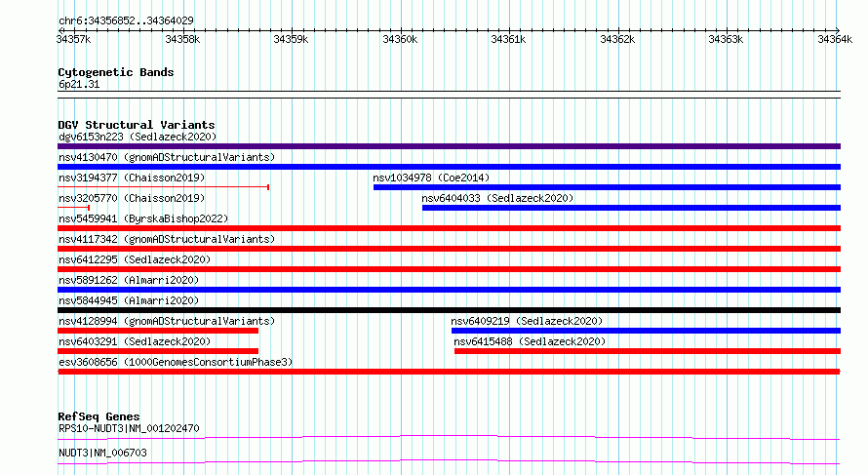Screen dimensions: 868x475
Task: Open nsv3205770 (Chaisson2019) variant label
Action: [x=132, y=198]
